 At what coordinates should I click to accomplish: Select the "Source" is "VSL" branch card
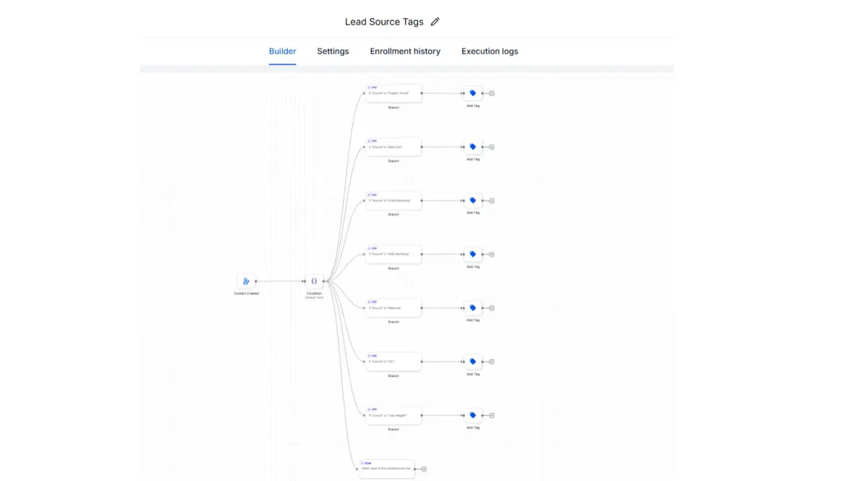click(393, 362)
